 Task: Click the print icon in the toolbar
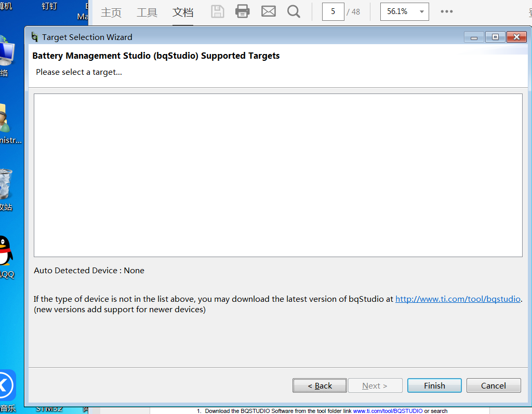click(x=242, y=11)
